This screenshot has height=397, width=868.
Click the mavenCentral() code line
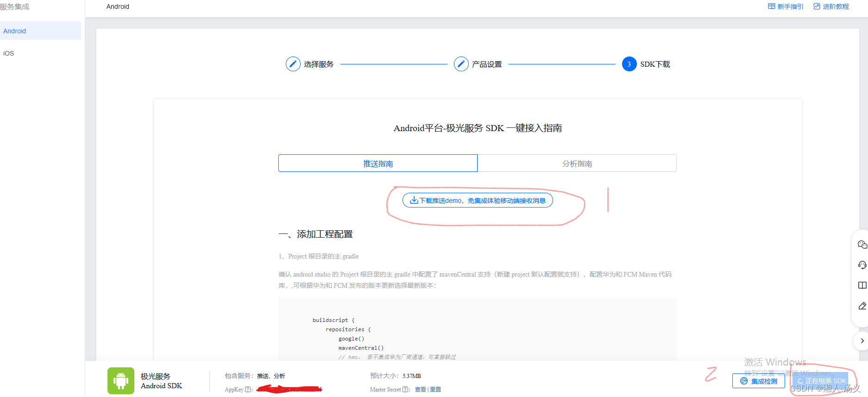point(361,348)
